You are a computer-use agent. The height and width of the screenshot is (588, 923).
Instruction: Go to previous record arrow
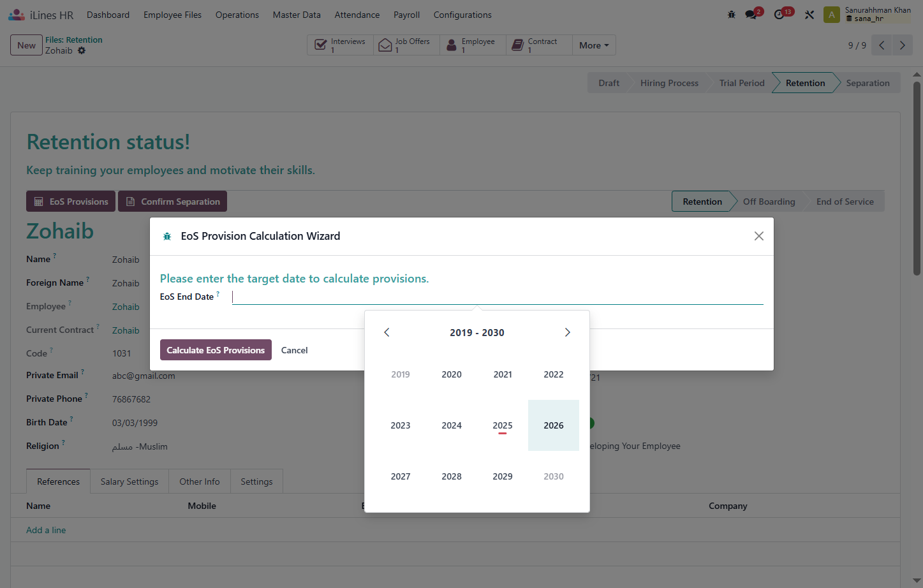pyautogui.click(x=882, y=45)
